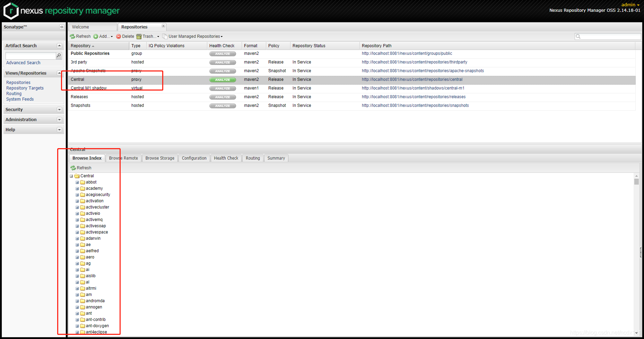Click the Artifact Search text box
The image size is (644, 339).
31,56
